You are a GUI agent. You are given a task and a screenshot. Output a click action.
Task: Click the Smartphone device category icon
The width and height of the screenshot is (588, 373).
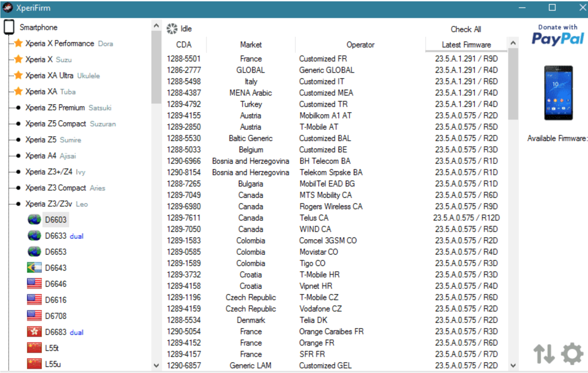point(9,27)
